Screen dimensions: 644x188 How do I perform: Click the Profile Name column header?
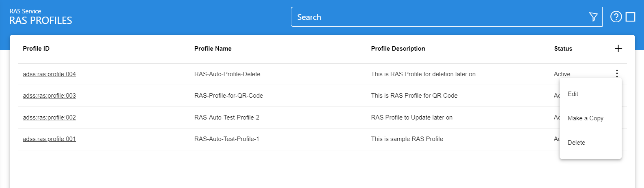tap(213, 49)
